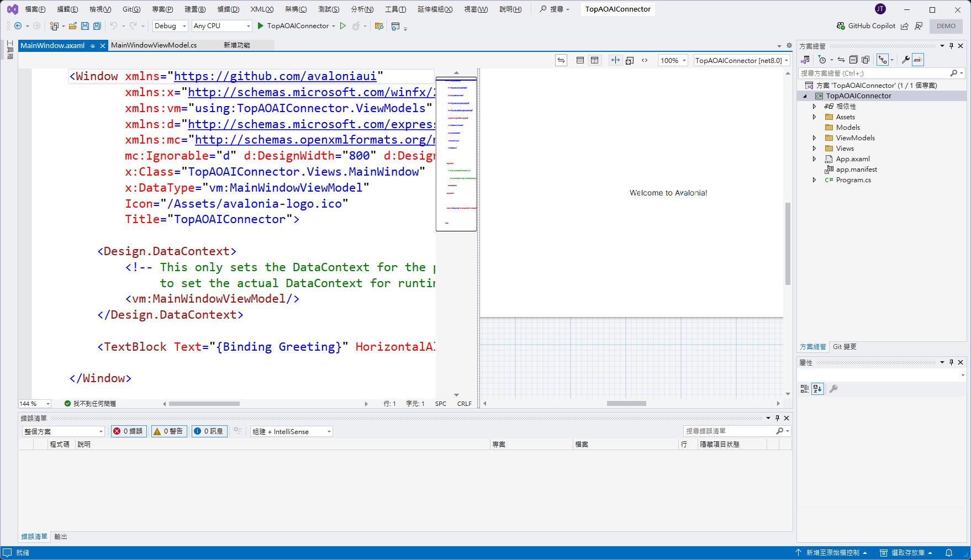
Task: Click the designer vertical scrollbar thumb
Action: (x=788, y=244)
